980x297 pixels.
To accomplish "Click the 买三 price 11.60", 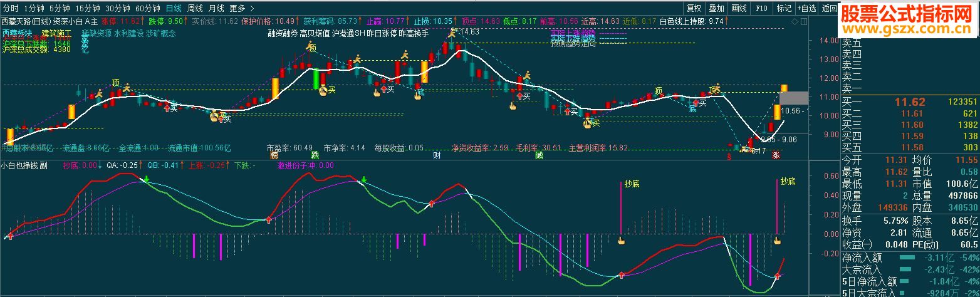I will pyautogui.click(x=912, y=125).
